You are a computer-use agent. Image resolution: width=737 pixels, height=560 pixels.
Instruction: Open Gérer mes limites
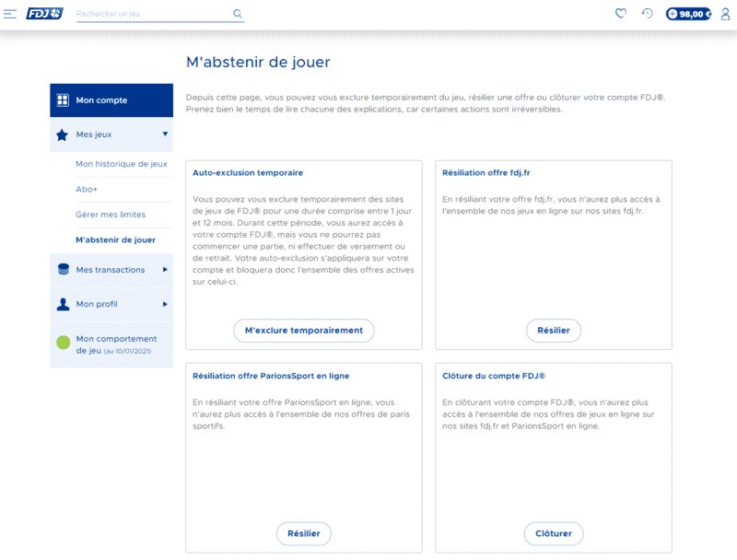tap(111, 215)
